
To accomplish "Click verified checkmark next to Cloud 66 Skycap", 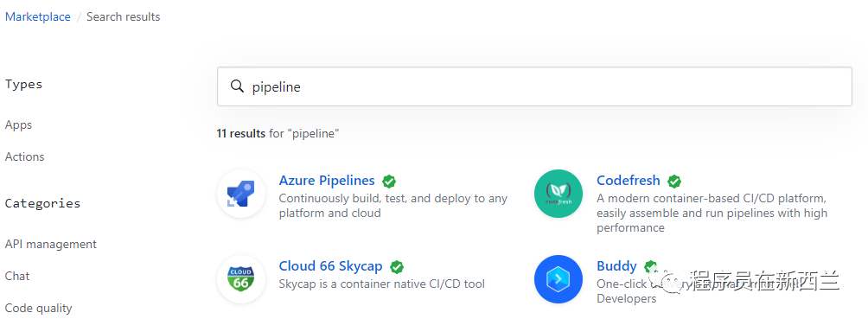I will point(397,267).
